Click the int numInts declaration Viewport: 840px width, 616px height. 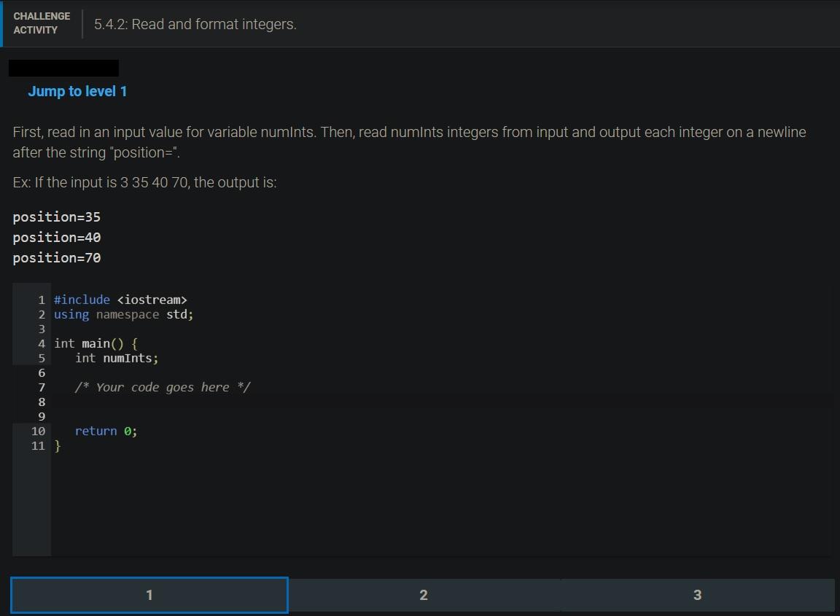(x=115, y=358)
